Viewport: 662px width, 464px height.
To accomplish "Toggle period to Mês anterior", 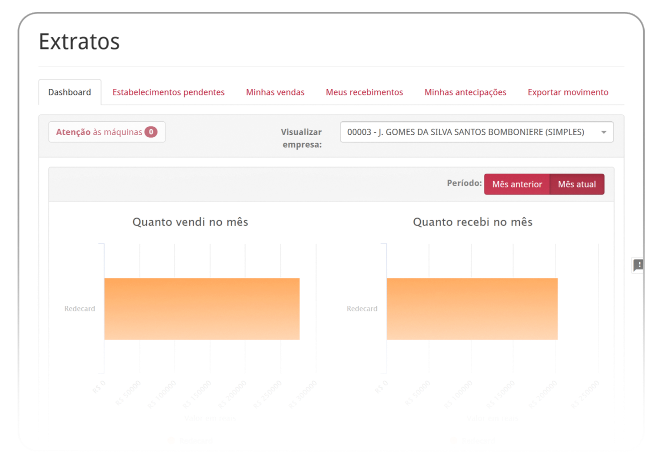I will (517, 184).
